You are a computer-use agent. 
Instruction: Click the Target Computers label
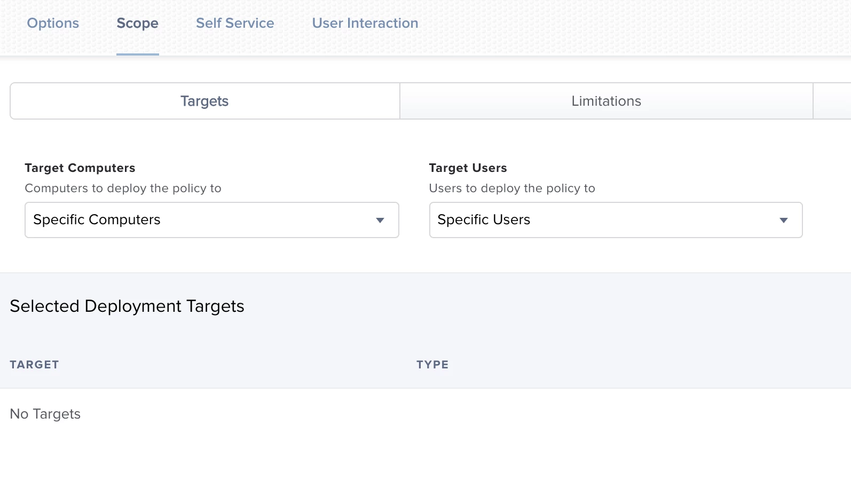[x=80, y=168]
